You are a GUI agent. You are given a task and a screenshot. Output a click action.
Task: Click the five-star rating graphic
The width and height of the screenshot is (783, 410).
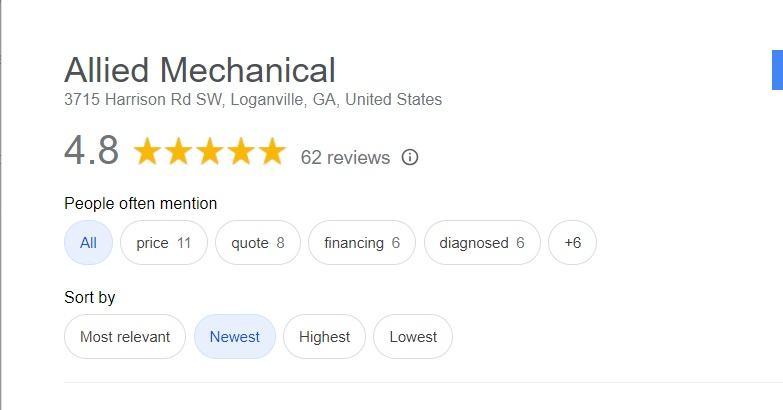tap(210, 151)
